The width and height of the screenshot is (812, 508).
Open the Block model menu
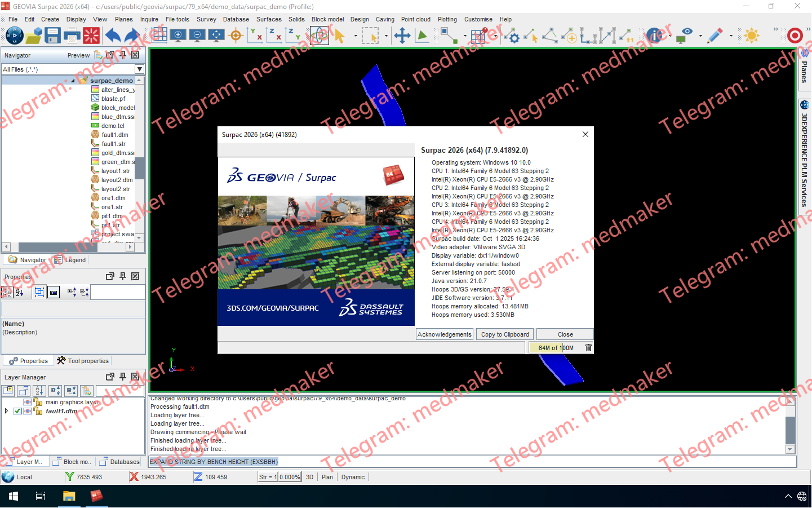327,19
